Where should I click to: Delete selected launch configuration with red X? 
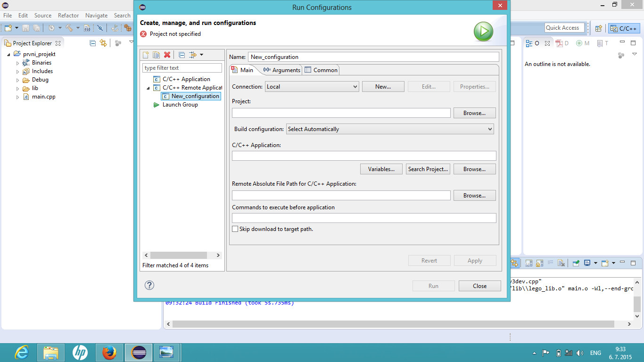167,55
